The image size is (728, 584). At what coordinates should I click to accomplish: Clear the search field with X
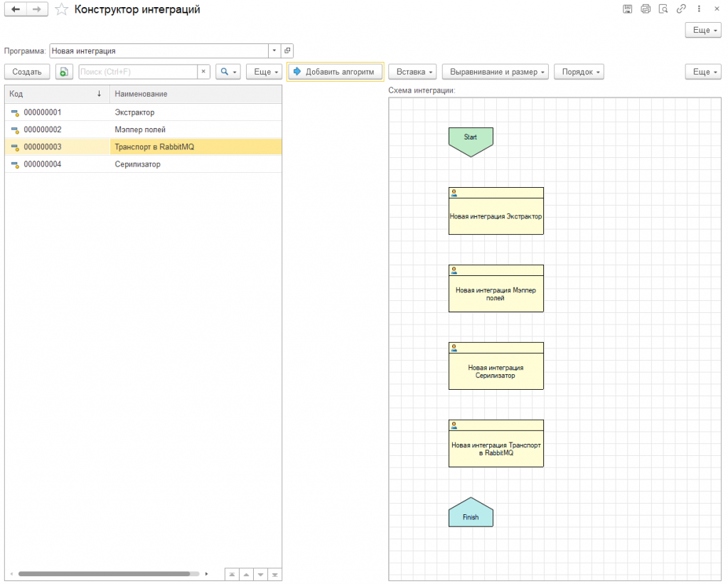pyautogui.click(x=203, y=72)
